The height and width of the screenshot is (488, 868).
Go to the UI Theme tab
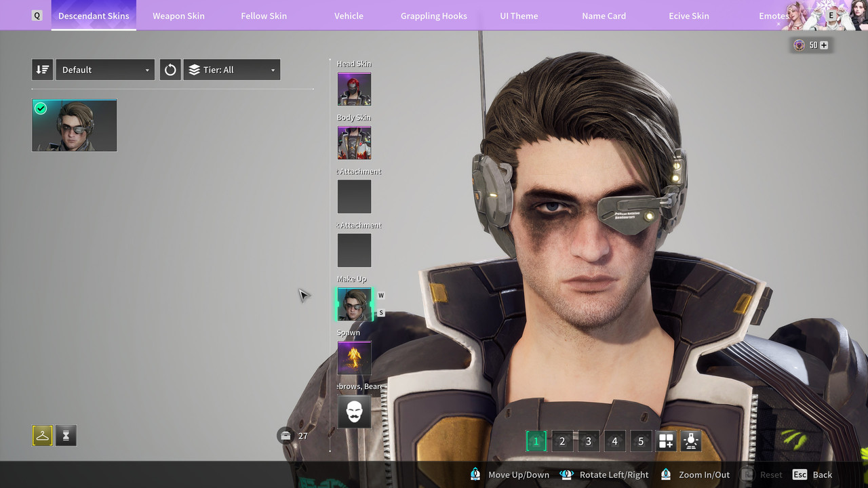(x=519, y=16)
